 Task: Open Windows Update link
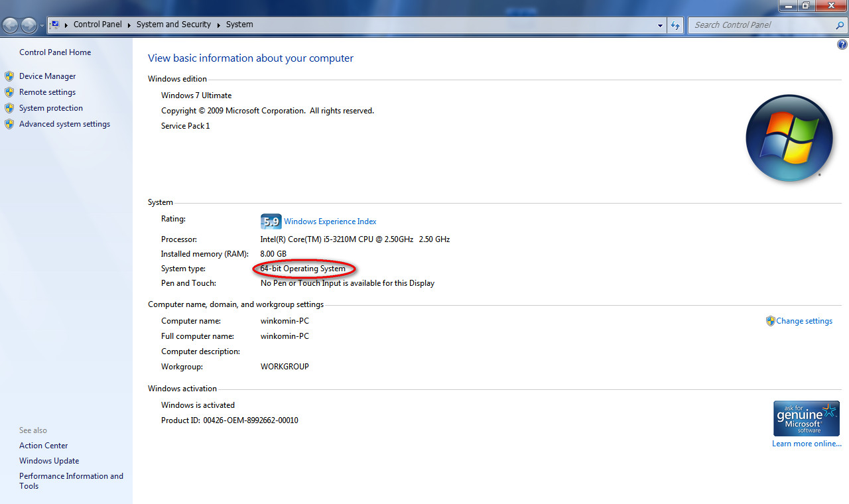point(49,461)
